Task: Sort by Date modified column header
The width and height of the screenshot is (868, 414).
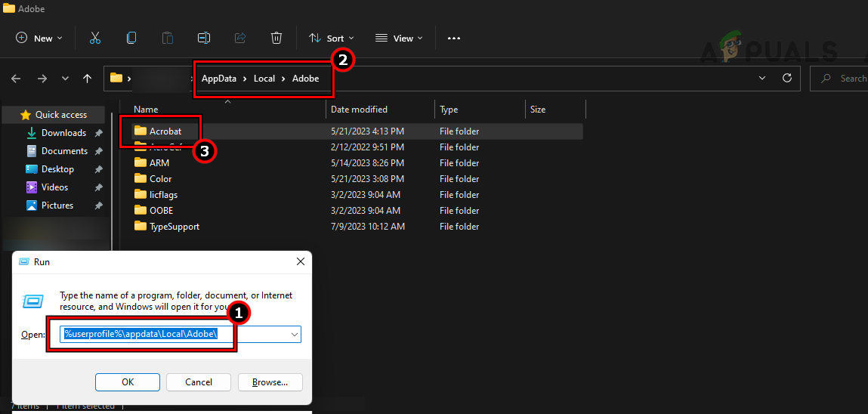Action: (359, 110)
